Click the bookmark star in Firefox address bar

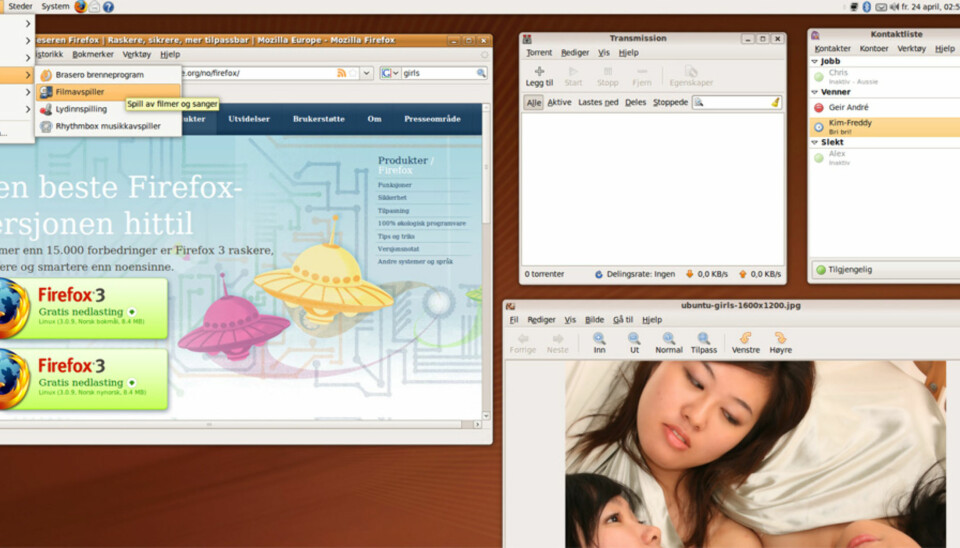coord(353,73)
